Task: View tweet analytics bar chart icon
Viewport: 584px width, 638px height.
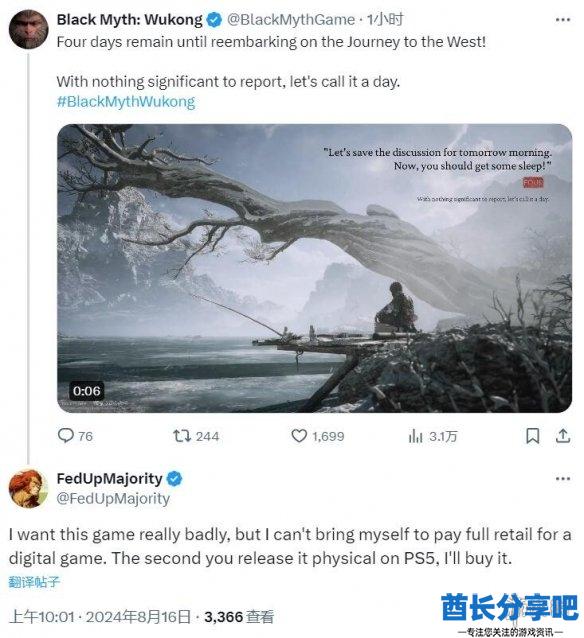Action: coord(415,436)
